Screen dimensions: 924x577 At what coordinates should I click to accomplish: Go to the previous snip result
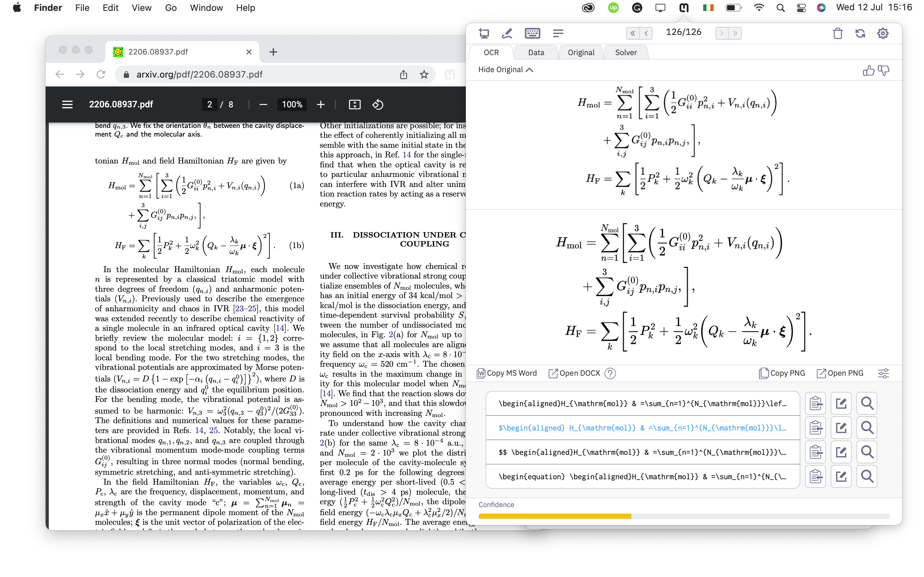click(x=646, y=33)
